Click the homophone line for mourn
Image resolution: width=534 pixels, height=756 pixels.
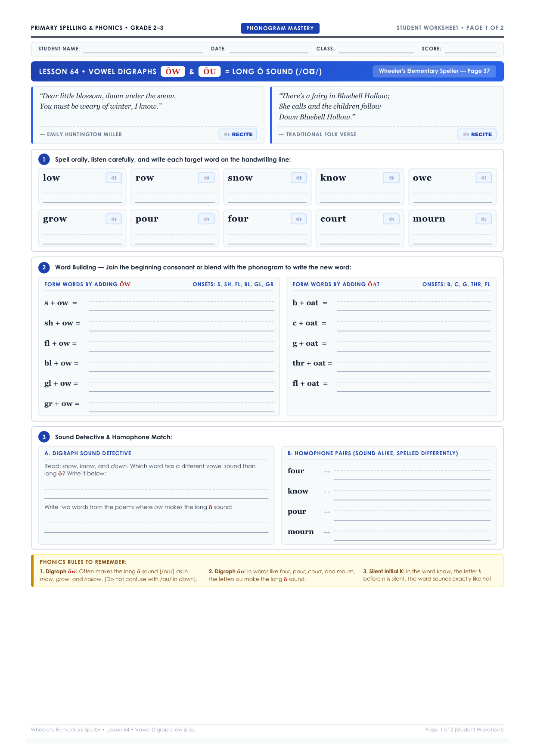coord(412,536)
